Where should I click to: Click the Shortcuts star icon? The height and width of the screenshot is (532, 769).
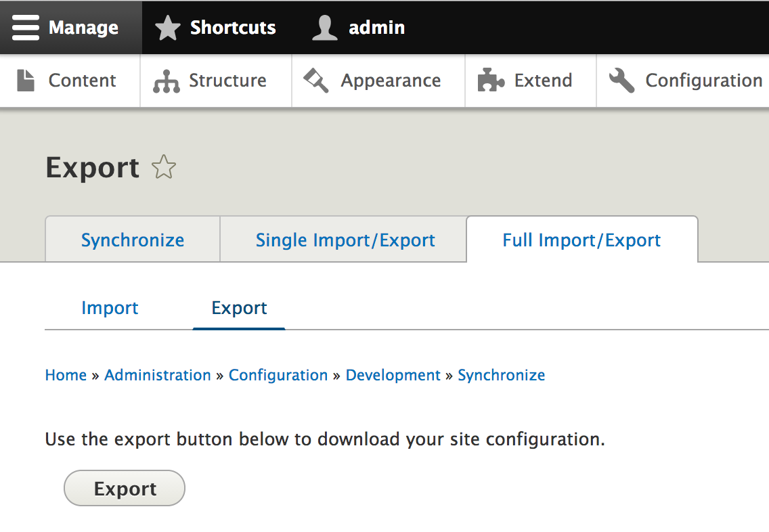click(168, 28)
